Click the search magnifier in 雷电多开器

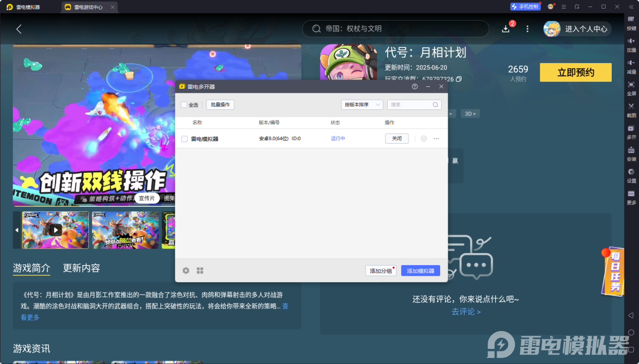point(435,105)
